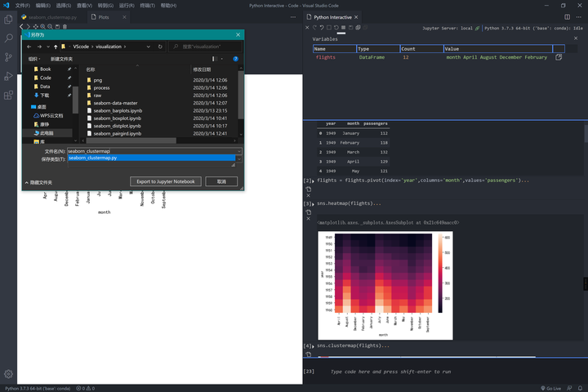Click Go Live in status bar
Screen dimensions: 588x392
pyautogui.click(x=551, y=388)
